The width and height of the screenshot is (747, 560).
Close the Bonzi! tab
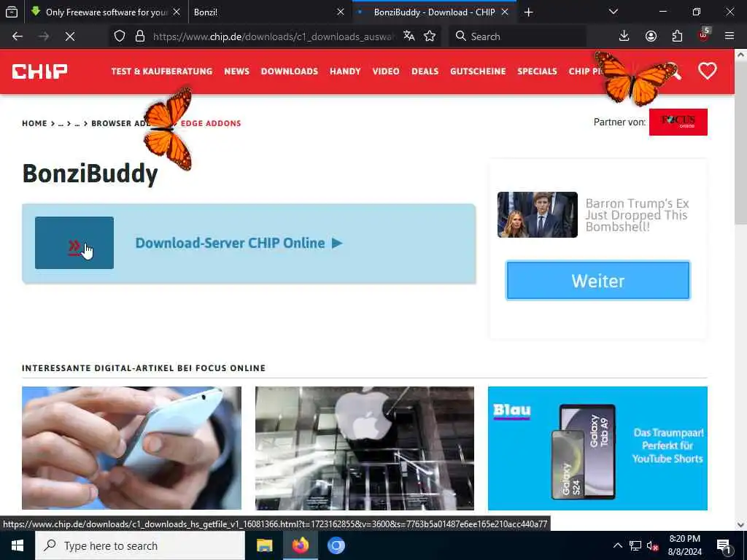pyautogui.click(x=340, y=12)
